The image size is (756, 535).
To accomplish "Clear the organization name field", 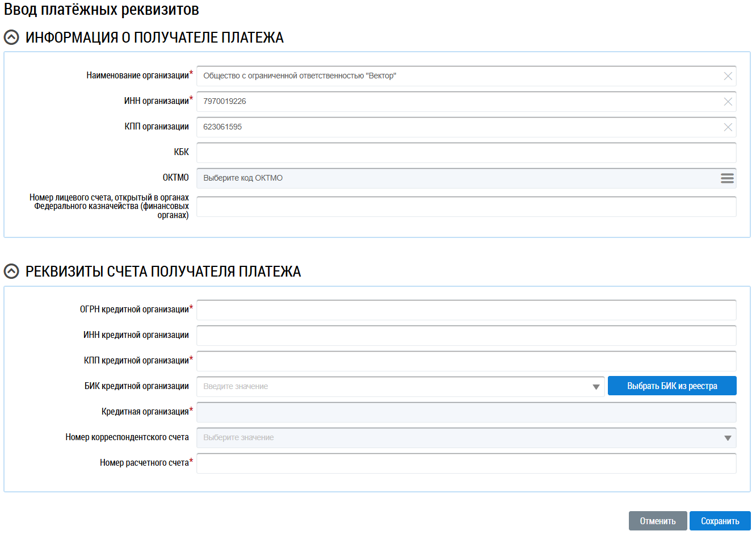I will (x=728, y=76).
